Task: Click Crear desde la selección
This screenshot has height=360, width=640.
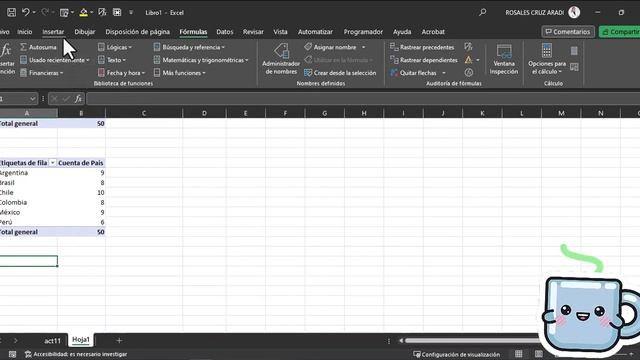Action: coord(340,73)
